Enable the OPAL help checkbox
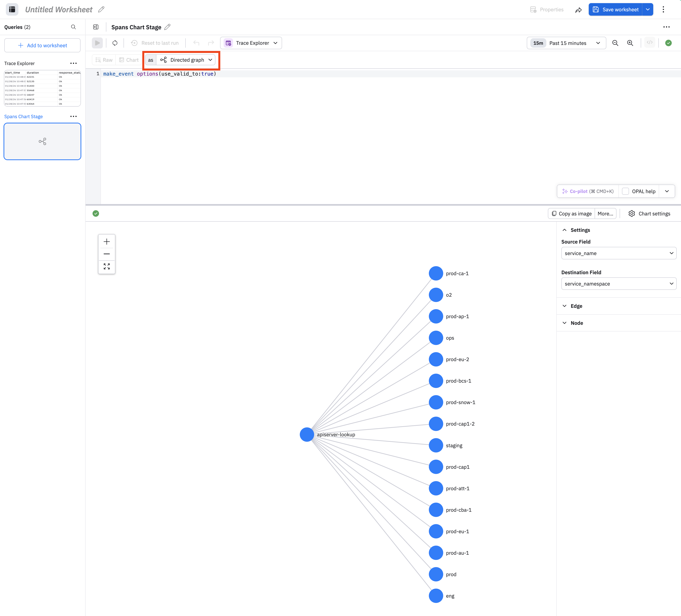This screenshot has height=616, width=681. (625, 191)
